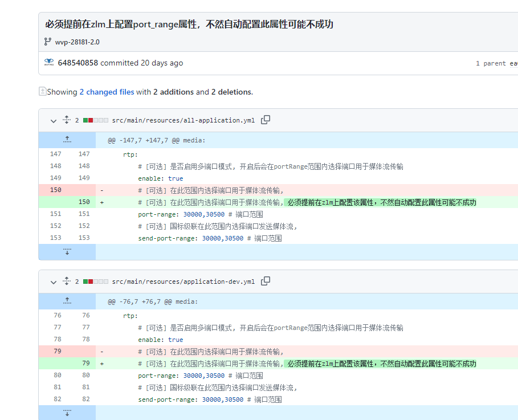518x420 pixels.
Task: Copy the path of application-dev.yml
Action: click(265, 281)
